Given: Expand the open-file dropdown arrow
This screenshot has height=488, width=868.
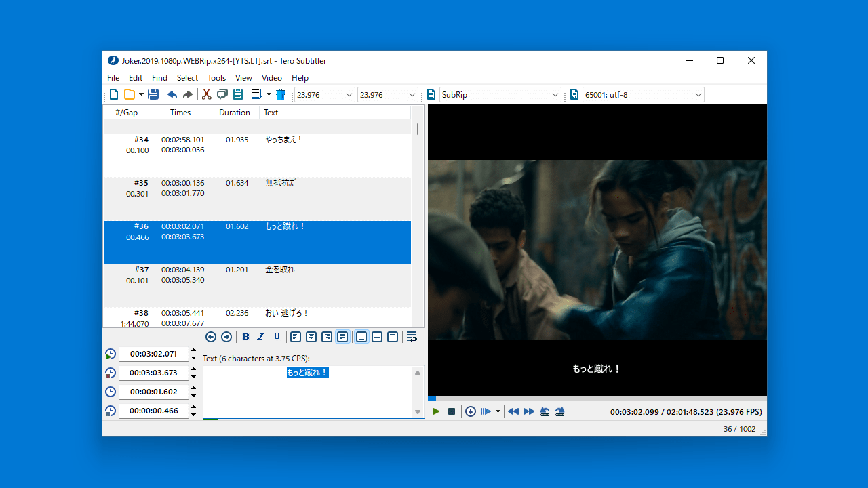Looking at the screenshot, I should coord(141,95).
